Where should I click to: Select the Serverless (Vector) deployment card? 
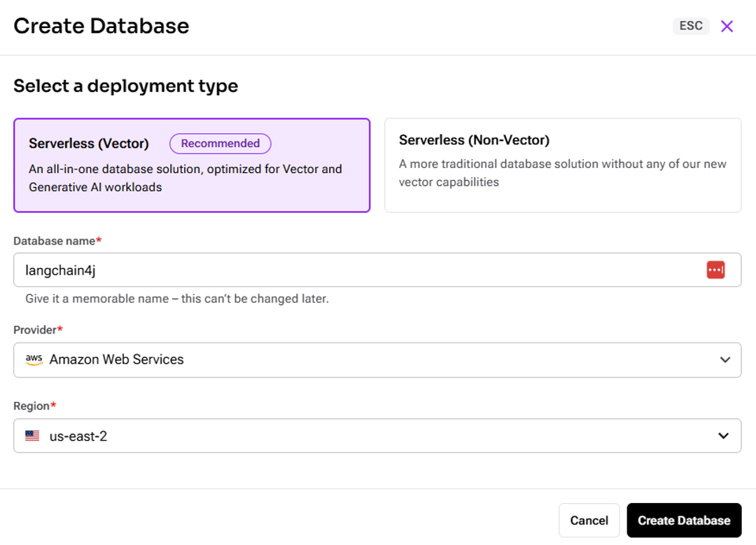click(x=192, y=165)
